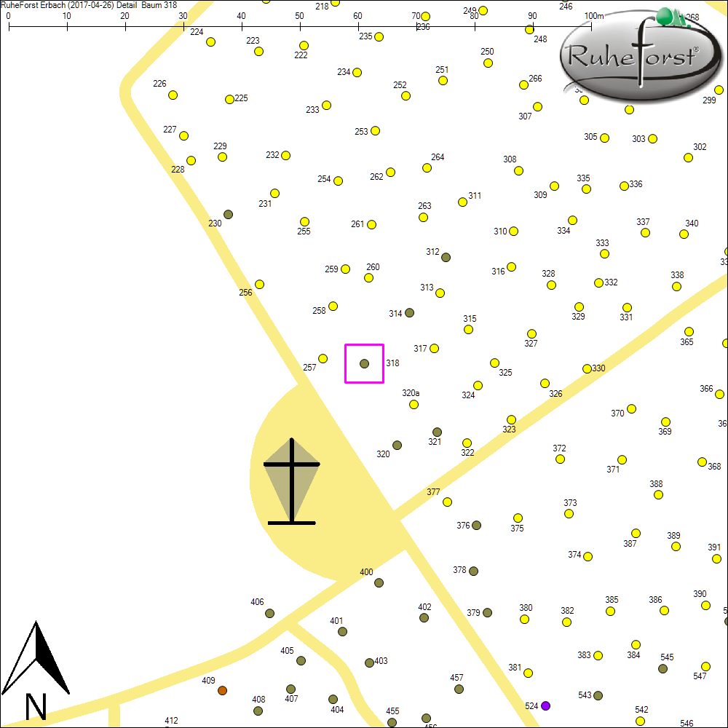Image resolution: width=728 pixels, height=728 pixels.
Task: Choose the gray marker for tree 312
Action: pos(446,257)
